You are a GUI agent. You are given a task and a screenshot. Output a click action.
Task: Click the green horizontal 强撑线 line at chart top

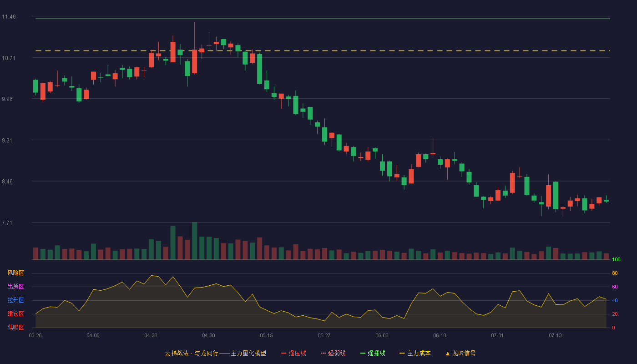pos(323,19)
